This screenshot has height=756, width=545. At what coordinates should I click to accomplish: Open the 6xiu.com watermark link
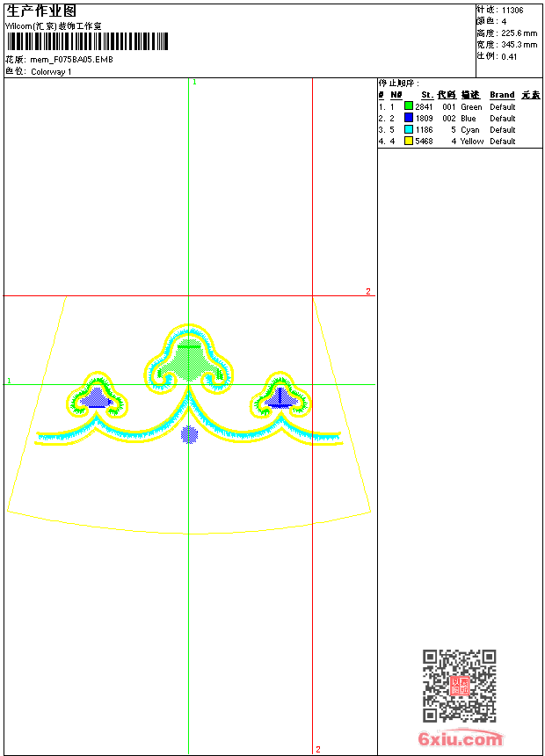click(460, 738)
